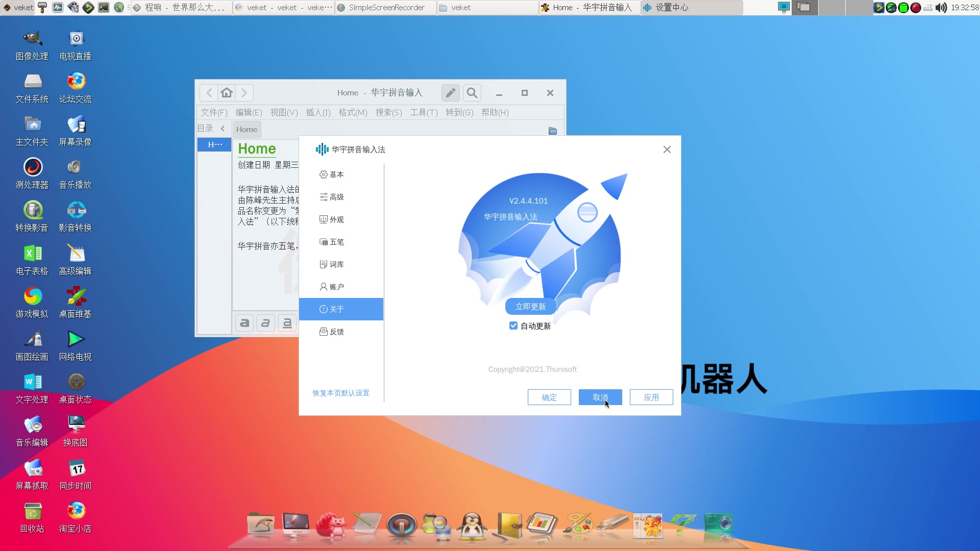Open the 音乐播放 desktop icon

[76, 174]
